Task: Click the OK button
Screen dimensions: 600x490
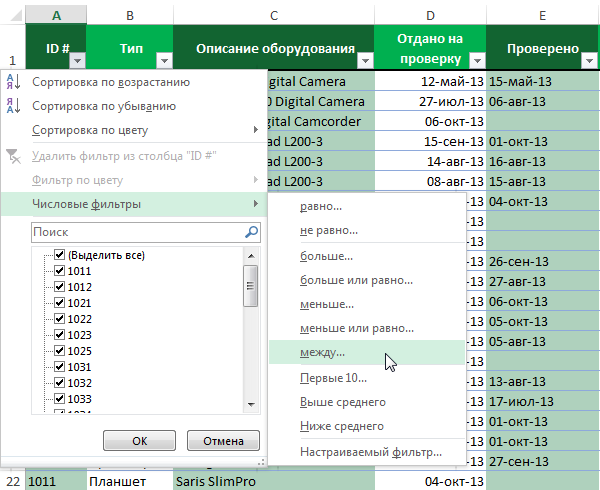Action: click(x=139, y=441)
